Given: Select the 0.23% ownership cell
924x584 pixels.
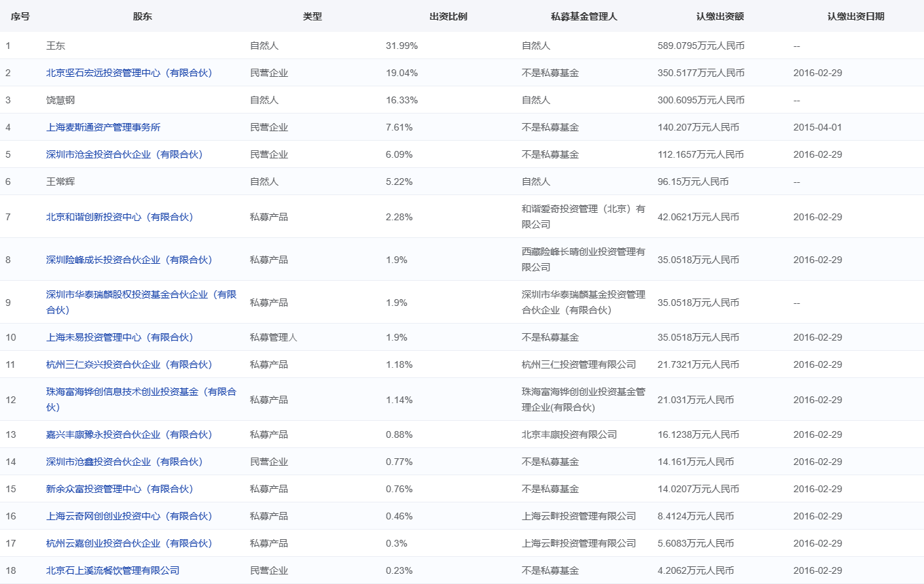Looking at the screenshot, I should [399, 570].
